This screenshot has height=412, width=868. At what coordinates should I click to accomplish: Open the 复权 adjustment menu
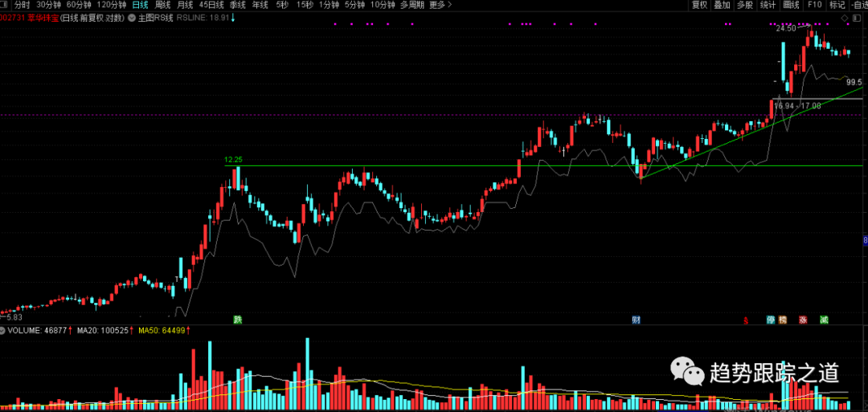(x=699, y=5)
